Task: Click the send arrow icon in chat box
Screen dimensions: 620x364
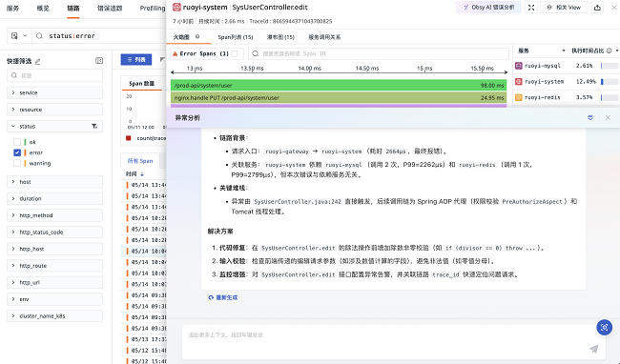Action: pos(593,349)
